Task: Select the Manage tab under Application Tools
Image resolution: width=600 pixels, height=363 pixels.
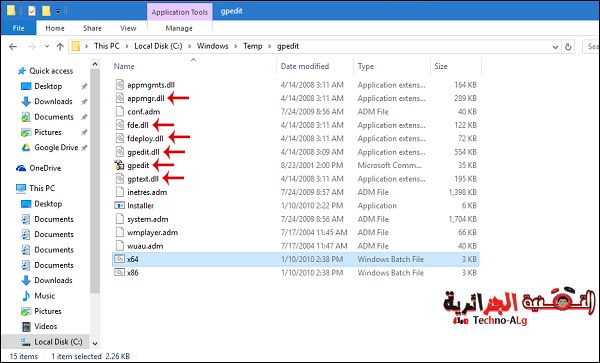Action: [179, 28]
